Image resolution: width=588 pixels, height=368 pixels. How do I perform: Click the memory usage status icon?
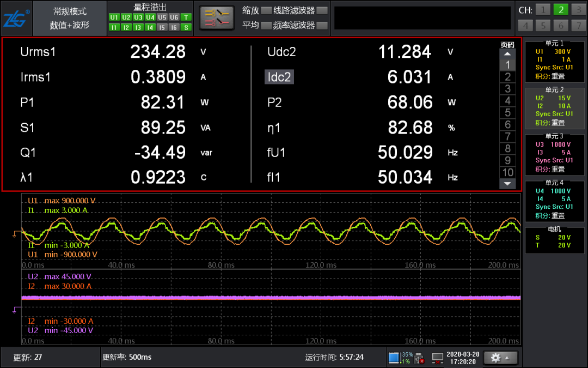394,358
